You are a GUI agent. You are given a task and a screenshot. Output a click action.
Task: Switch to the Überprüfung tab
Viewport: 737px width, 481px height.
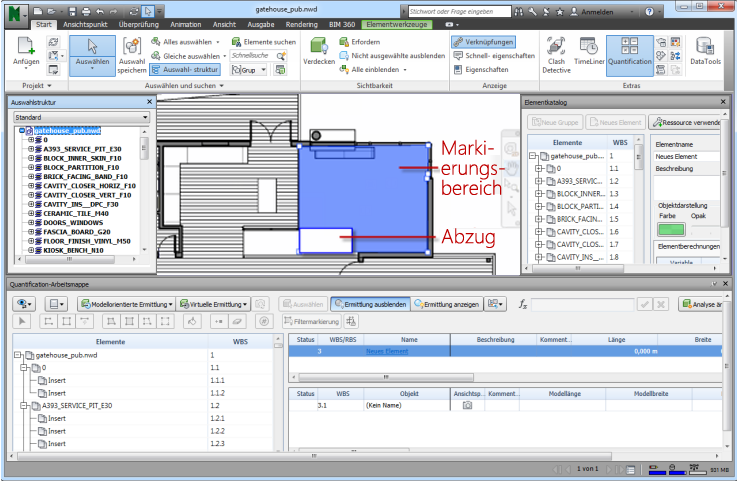click(139, 24)
